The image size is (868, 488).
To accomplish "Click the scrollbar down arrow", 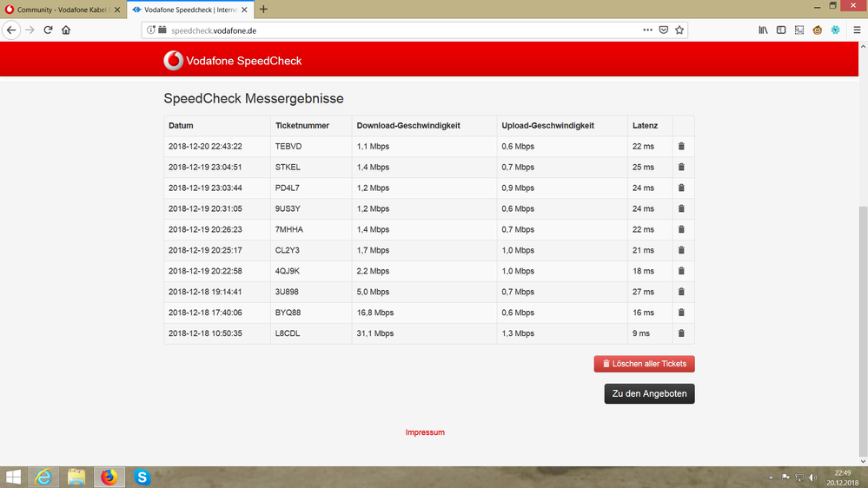I will (x=863, y=461).
